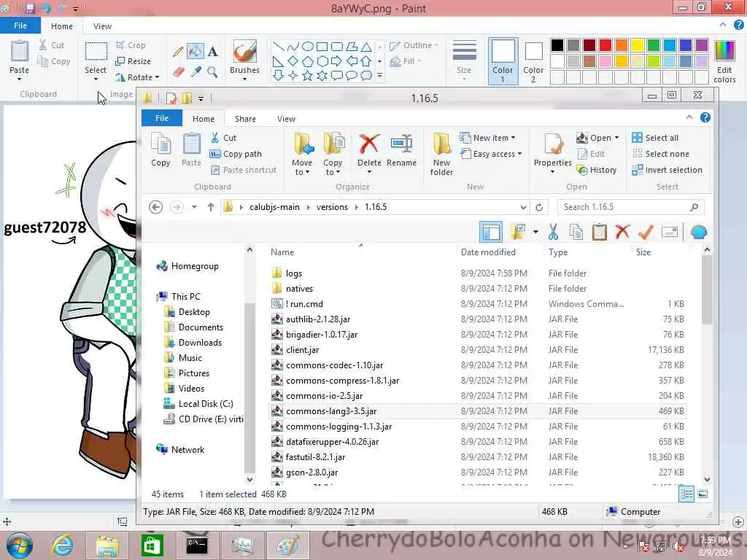The width and height of the screenshot is (747, 560).
Task: Click Select all in Explorer ribbon
Action: pyautogui.click(x=655, y=138)
